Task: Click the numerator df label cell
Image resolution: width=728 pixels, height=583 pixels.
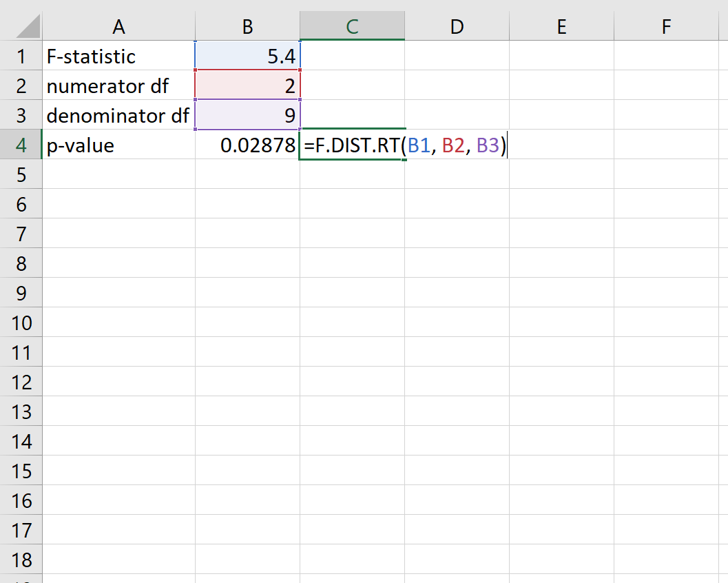Action: click(118, 85)
